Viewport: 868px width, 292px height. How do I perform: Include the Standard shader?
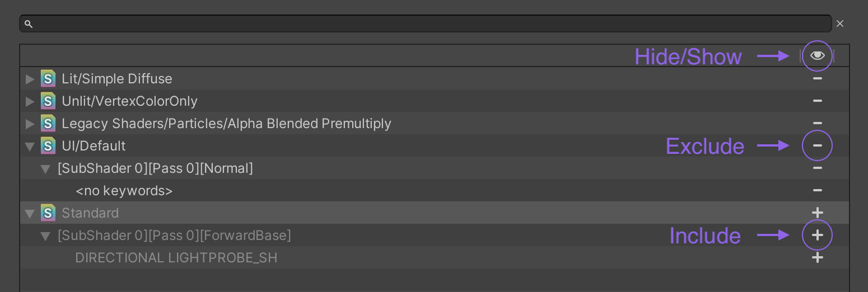tap(817, 213)
